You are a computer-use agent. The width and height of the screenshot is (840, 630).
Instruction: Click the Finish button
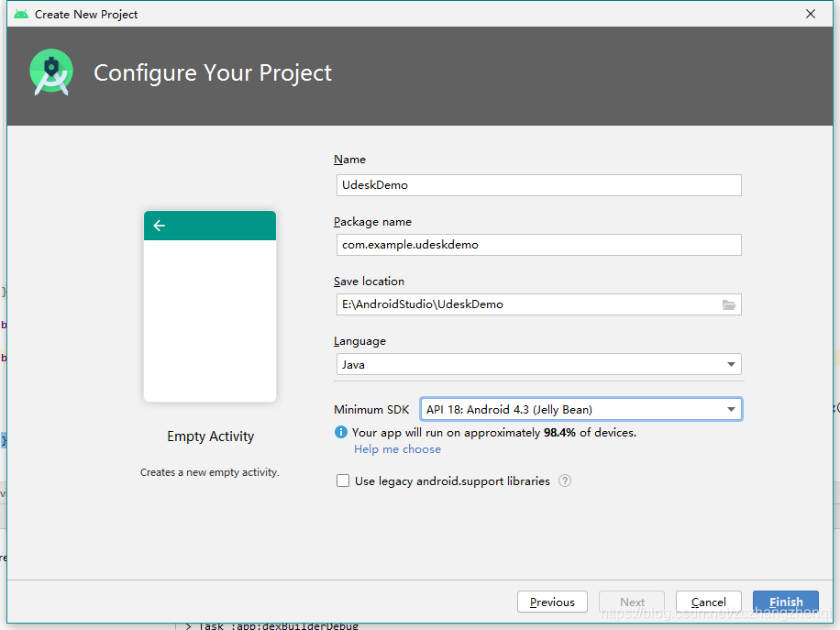click(785, 602)
